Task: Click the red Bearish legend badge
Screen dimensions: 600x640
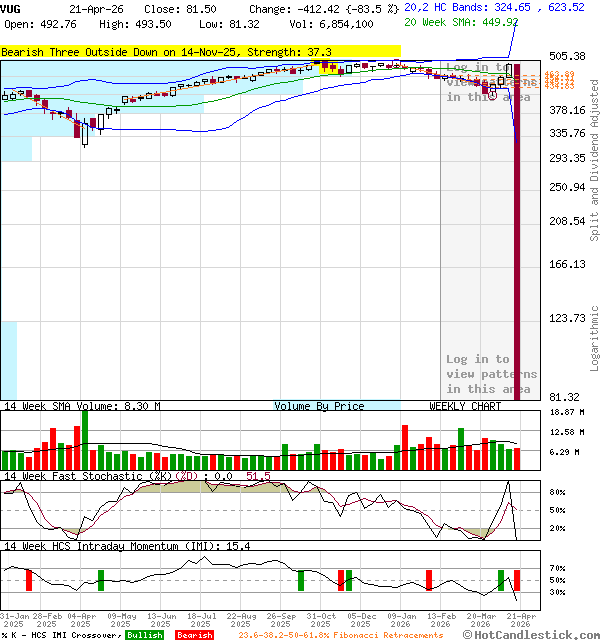Action: pyautogui.click(x=194, y=635)
